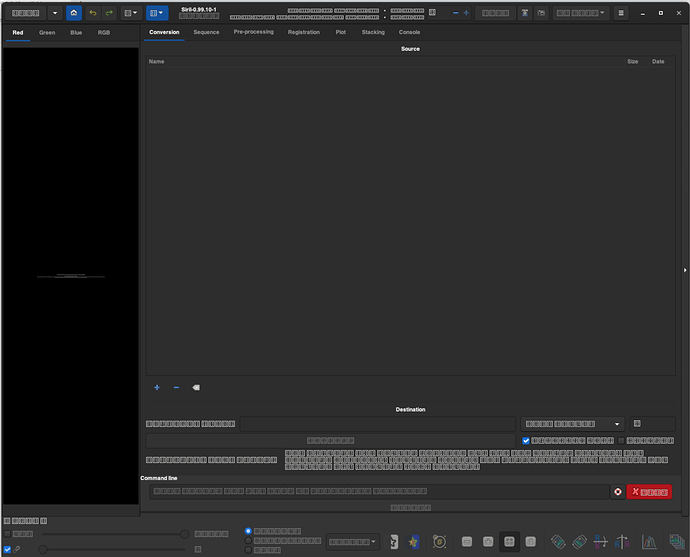The height and width of the screenshot is (557, 690).
Task: Open the dropdown arrow next to Open button
Action: [x=55, y=13]
